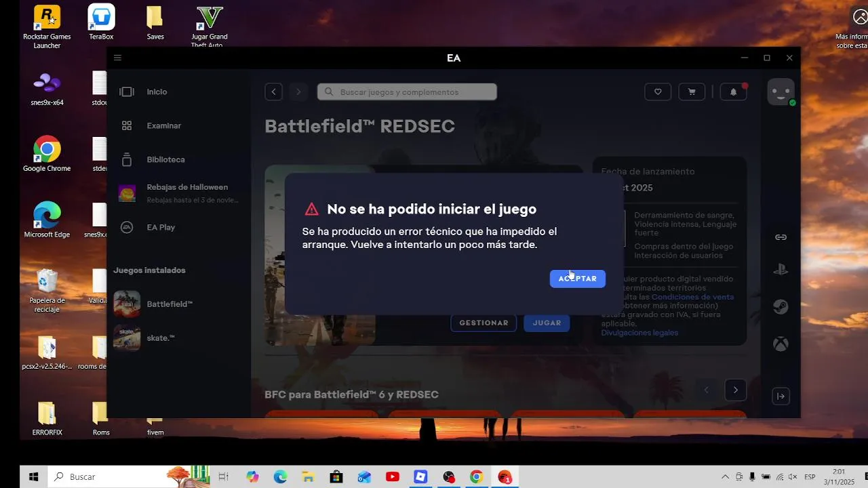Select Papelera de reciclaje on desktop

click(47, 291)
